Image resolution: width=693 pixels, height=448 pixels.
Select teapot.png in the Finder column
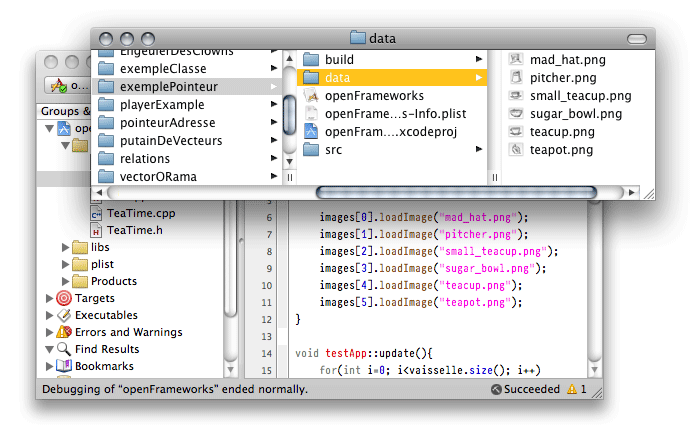pyautogui.click(x=561, y=150)
